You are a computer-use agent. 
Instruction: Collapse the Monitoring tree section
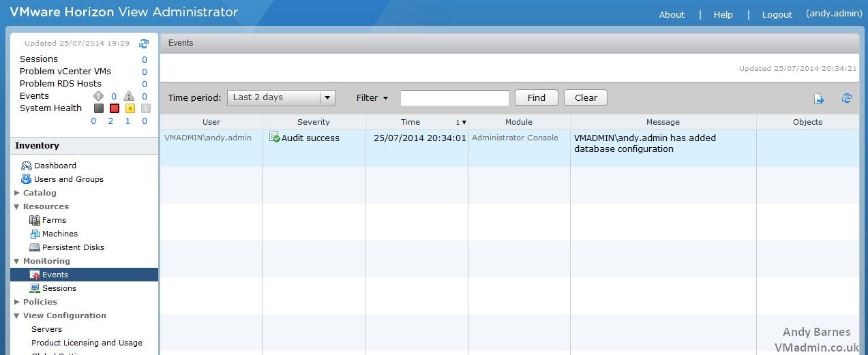17,261
